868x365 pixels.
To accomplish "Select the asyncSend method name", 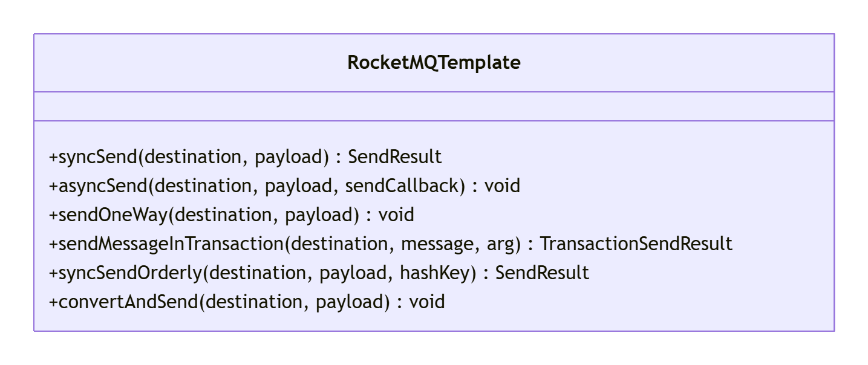I will 103,186.
